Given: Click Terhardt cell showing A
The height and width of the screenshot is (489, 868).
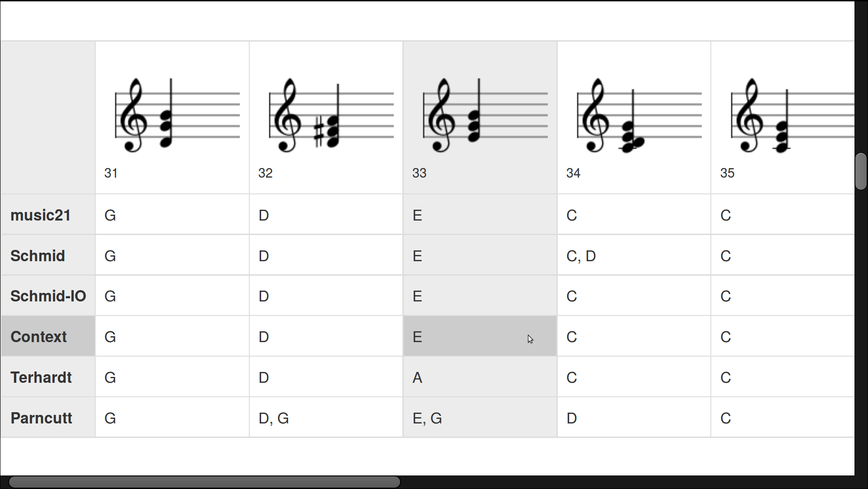Looking at the screenshot, I should tap(480, 377).
